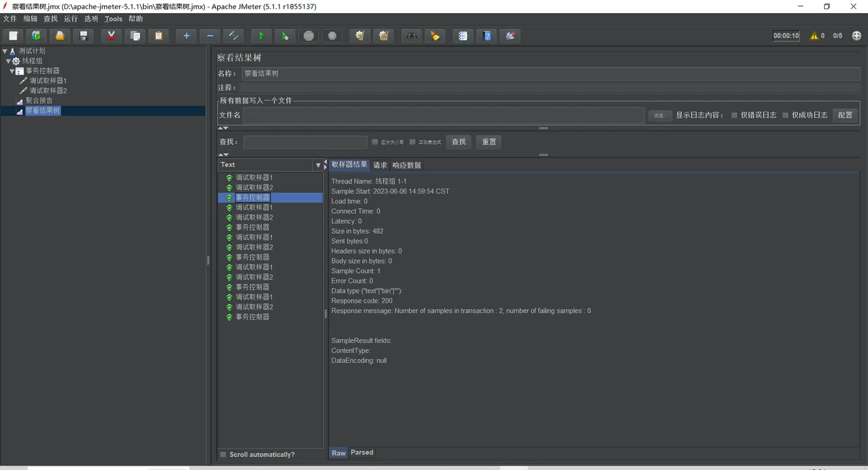Image resolution: width=868 pixels, height=470 pixels.
Task: Switch to the Parsed tab
Action: (362, 453)
